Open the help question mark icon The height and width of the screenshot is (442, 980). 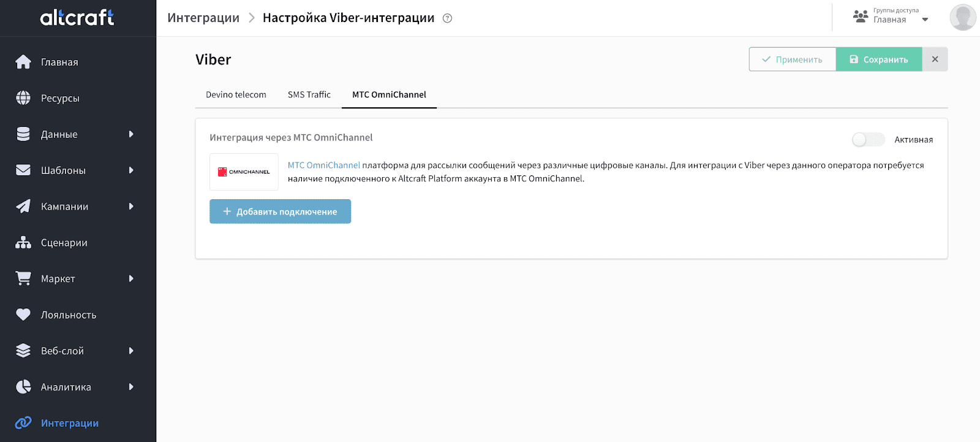(447, 18)
